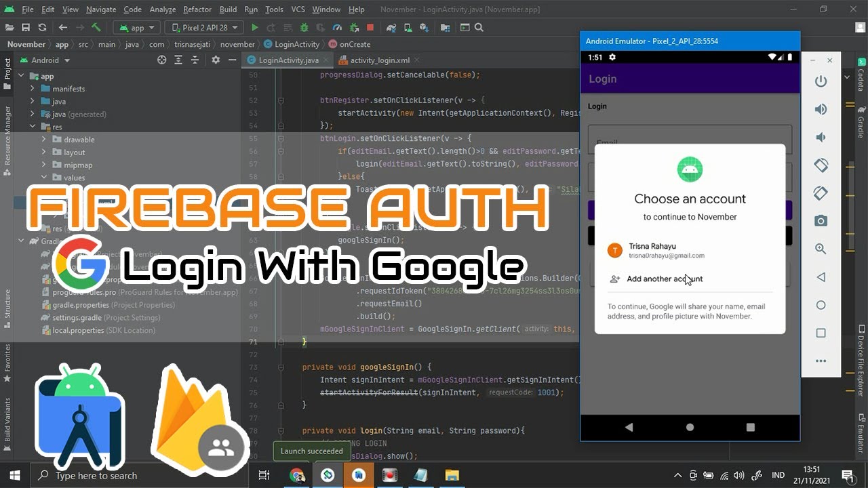Sync project with Gradle files icon
Image resolution: width=868 pixels, height=488 pixels.
point(391,28)
